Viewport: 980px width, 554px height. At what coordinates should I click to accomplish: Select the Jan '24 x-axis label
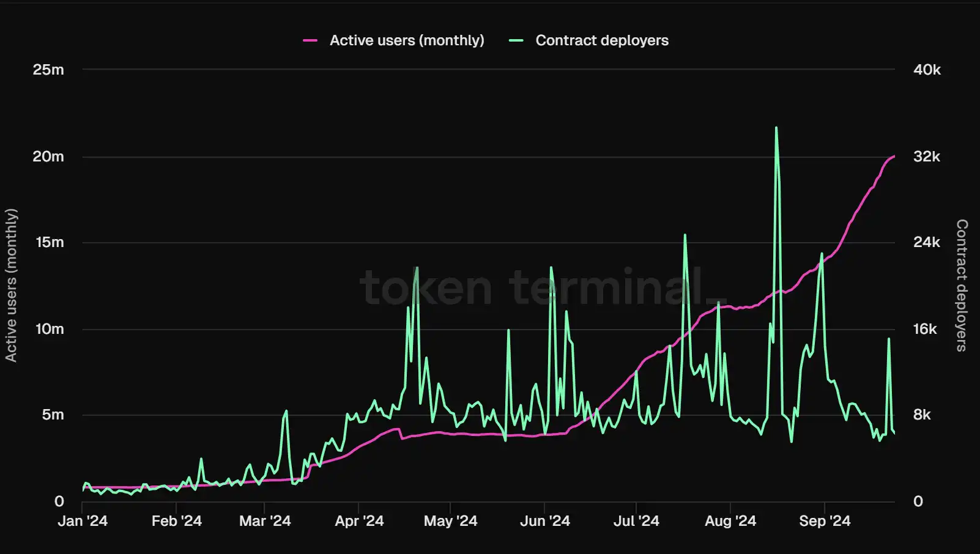point(83,521)
